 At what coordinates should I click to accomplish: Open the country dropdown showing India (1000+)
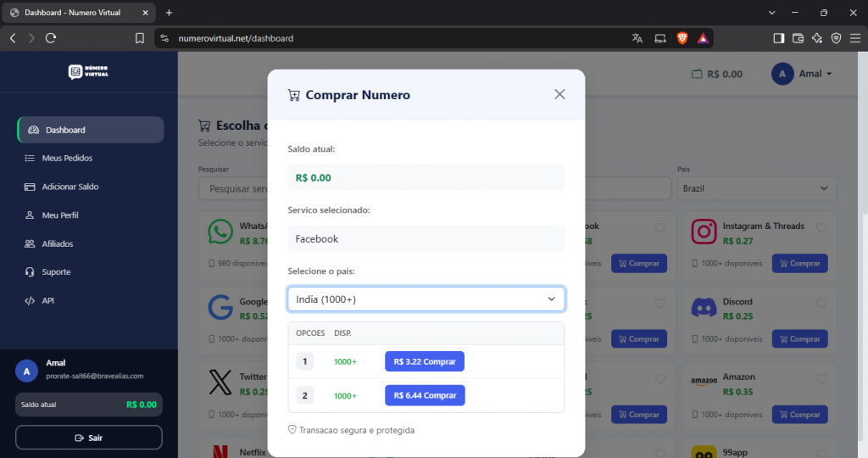coord(426,299)
